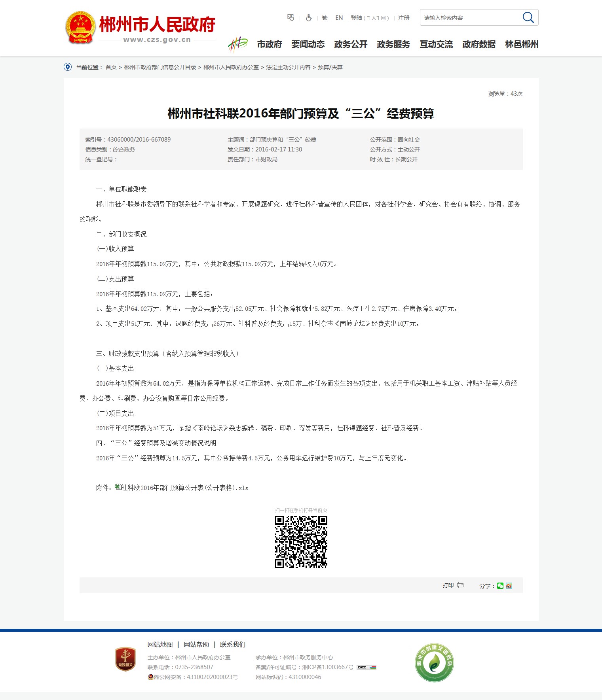Open 法定主动公开内容 breadcrumb link
This screenshot has height=700, width=602.
[289, 67]
